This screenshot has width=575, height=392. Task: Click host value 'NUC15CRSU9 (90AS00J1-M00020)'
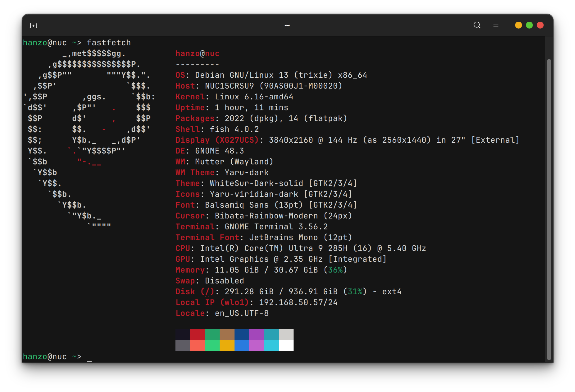click(274, 86)
